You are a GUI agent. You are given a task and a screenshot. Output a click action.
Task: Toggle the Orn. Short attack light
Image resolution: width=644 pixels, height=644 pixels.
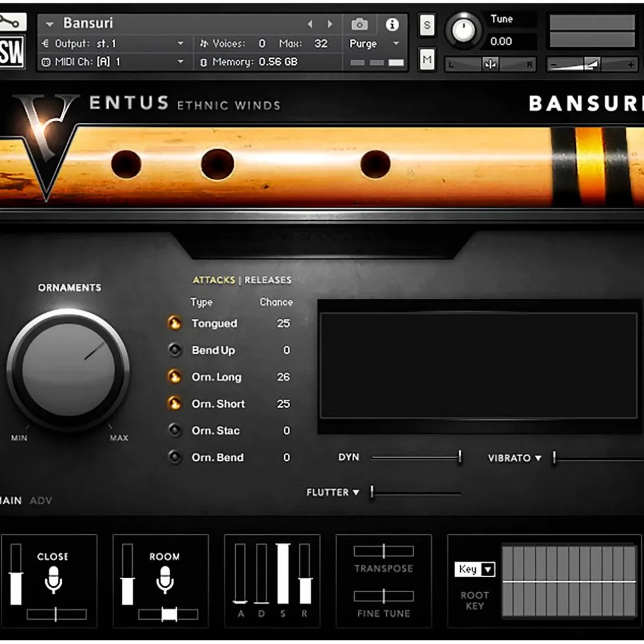(175, 404)
